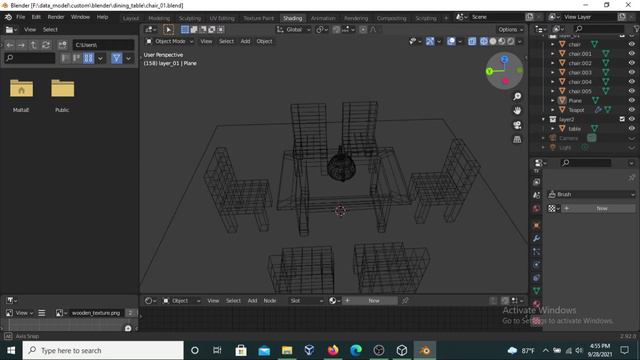This screenshot has width=640, height=360.
Task: Go back in file browser
Action: coord(10,45)
